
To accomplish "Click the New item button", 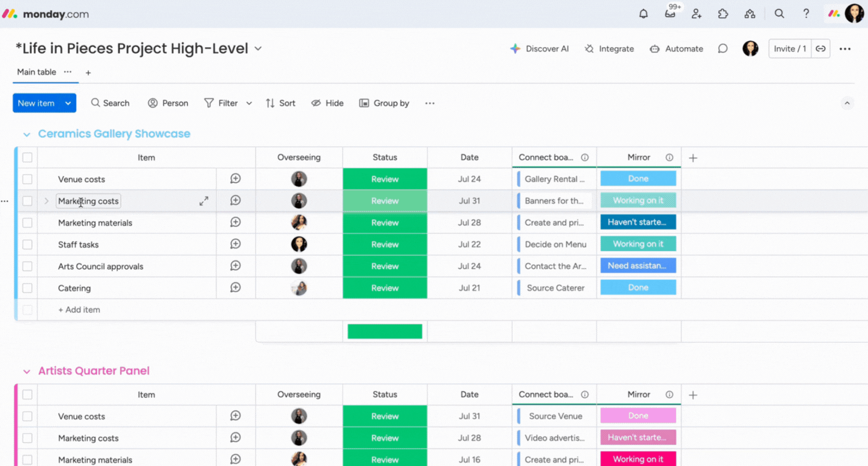I will (36, 103).
